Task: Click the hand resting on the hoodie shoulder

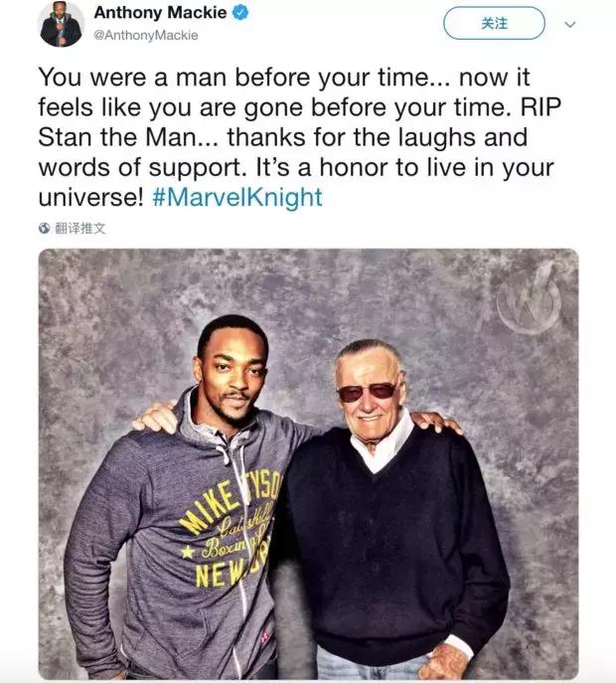Action: point(157,417)
